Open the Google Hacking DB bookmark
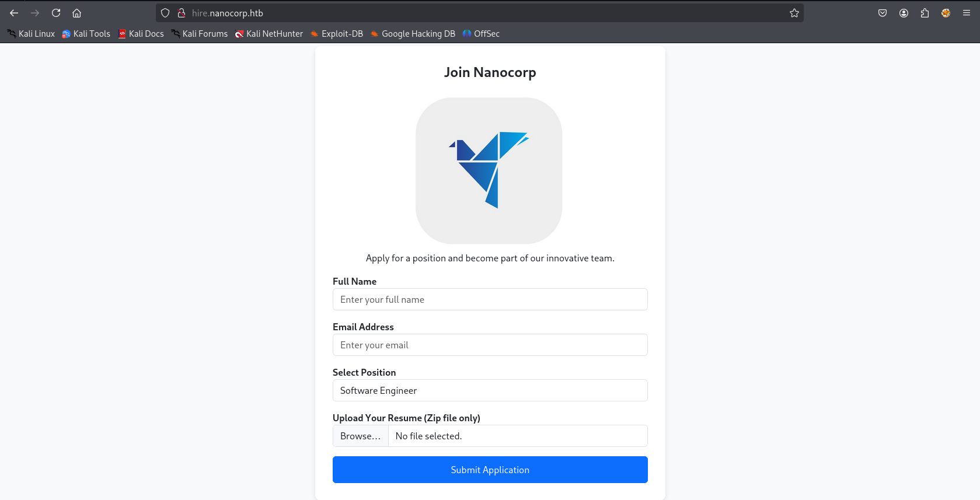 (413, 34)
